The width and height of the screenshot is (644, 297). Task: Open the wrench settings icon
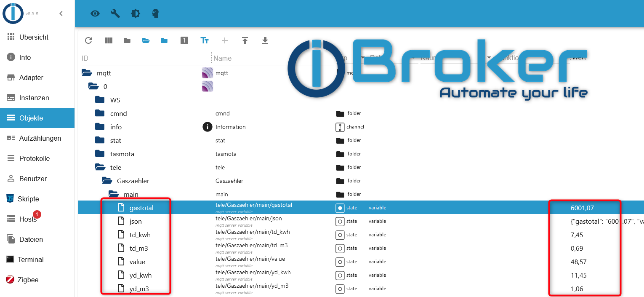coord(115,13)
